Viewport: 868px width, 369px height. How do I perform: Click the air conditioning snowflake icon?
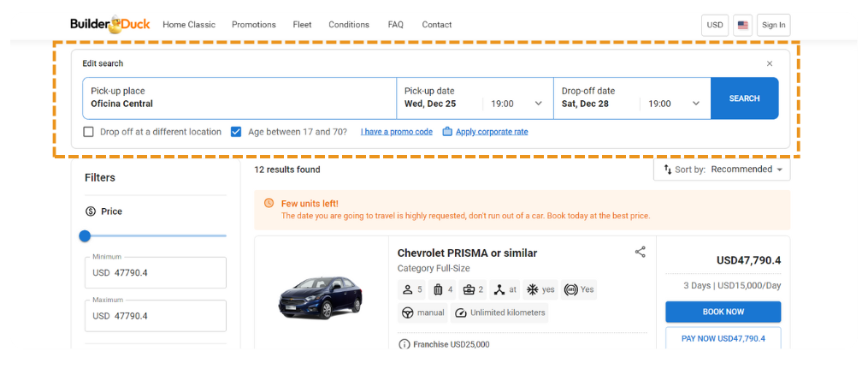(531, 289)
